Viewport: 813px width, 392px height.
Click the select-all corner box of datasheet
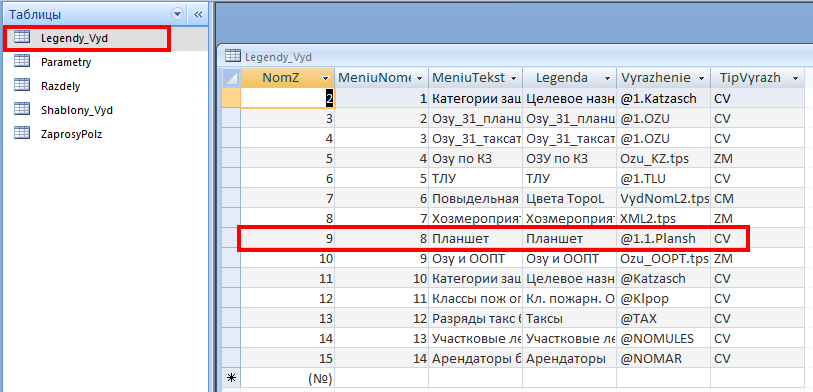[231, 78]
